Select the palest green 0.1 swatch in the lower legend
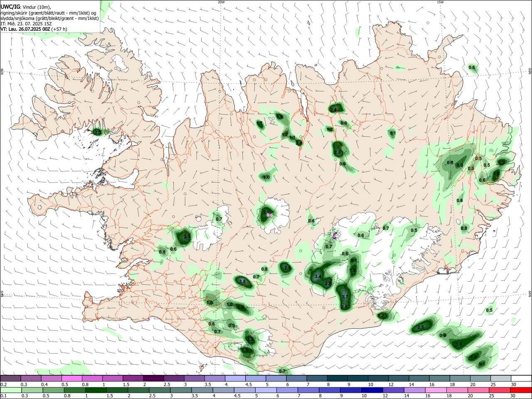The image size is (532, 399). [11, 390]
